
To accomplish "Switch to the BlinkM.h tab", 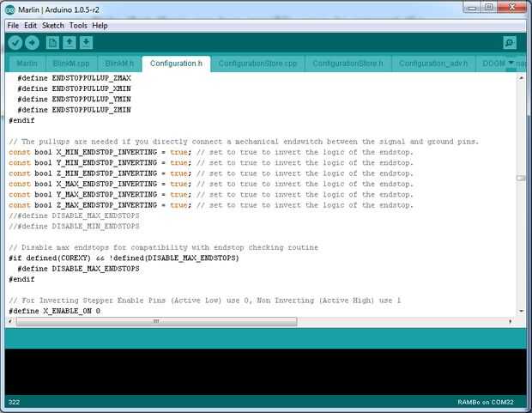I will click(x=119, y=64).
